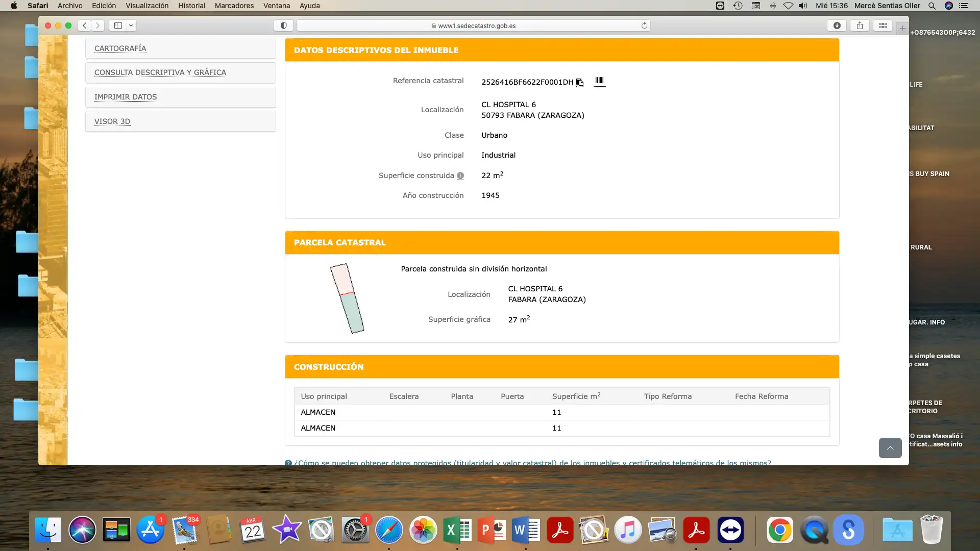Open iTunes from the Dock
Image resolution: width=980 pixels, height=551 pixels.
pos(628,530)
